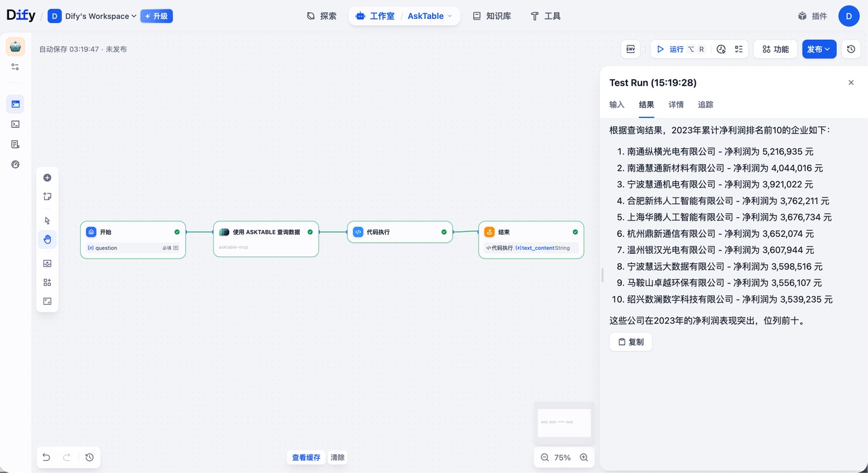
Task: Select the 代码执行 node on canvas
Action: pyautogui.click(x=399, y=231)
